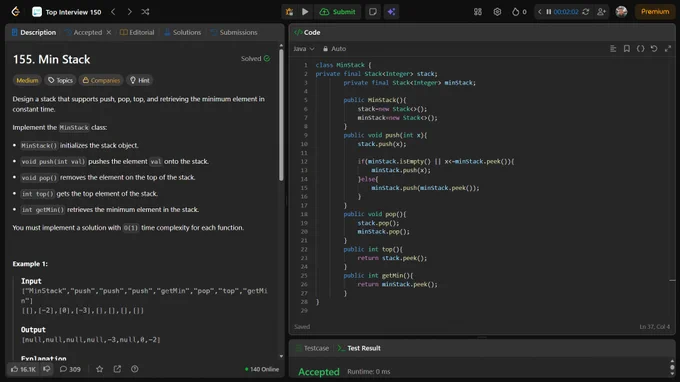The width and height of the screenshot is (680, 382).
Task: Bookmark the code with the bookmark icon
Action: (x=627, y=49)
